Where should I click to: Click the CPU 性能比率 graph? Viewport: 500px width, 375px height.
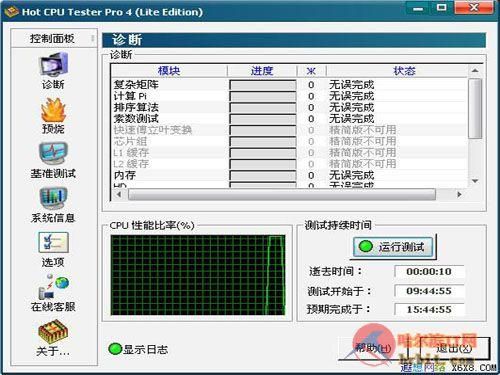point(198,275)
